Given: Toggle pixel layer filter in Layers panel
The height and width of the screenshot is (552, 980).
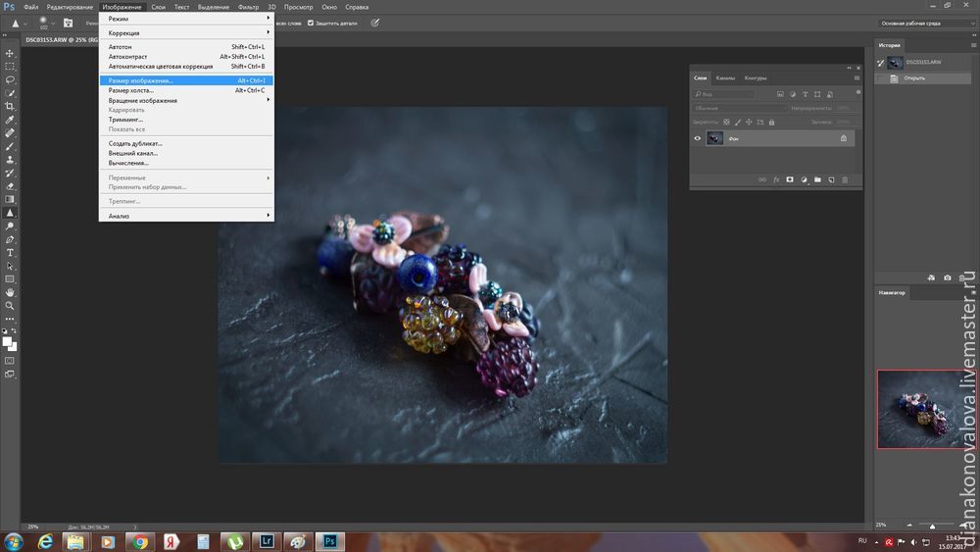Looking at the screenshot, I should tap(780, 94).
